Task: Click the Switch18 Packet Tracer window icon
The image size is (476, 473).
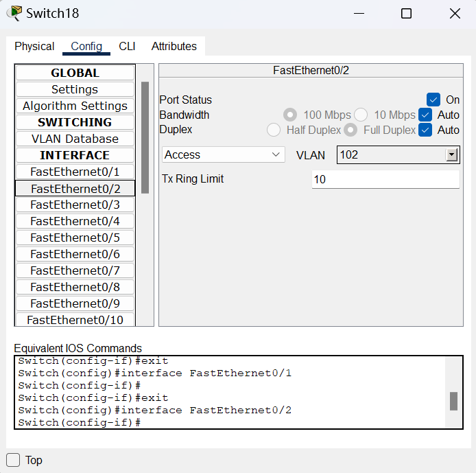Action: click(13, 13)
